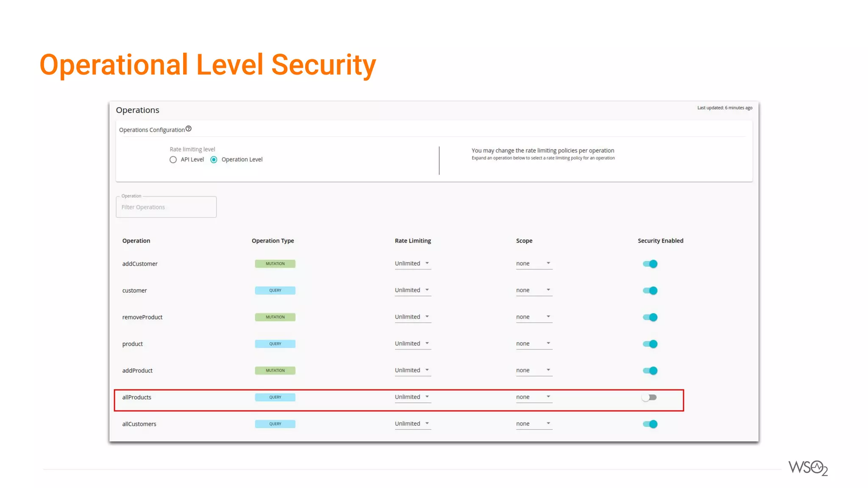Open Rate Limiting dropdown for removeProduct

pos(413,317)
